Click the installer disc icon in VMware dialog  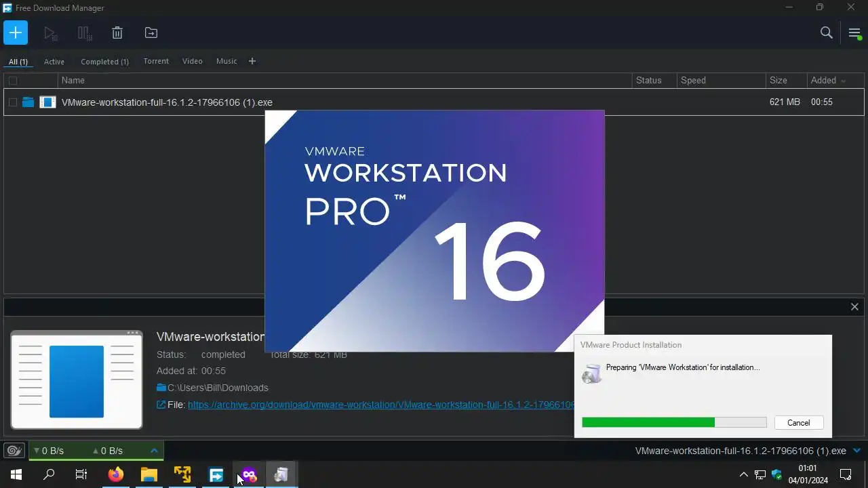[592, 373]
